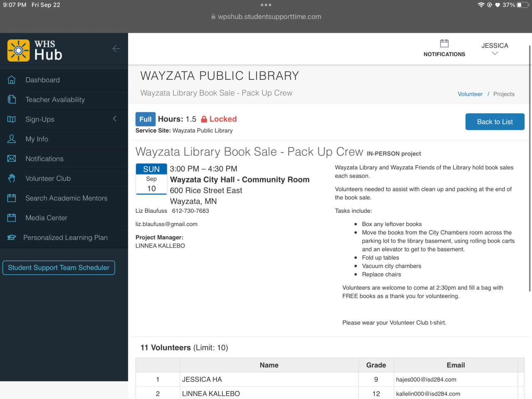Click the Notifications envelope icon in sidebar
The width and height of the screenshot is (532, 399).
tap(12, 159)
